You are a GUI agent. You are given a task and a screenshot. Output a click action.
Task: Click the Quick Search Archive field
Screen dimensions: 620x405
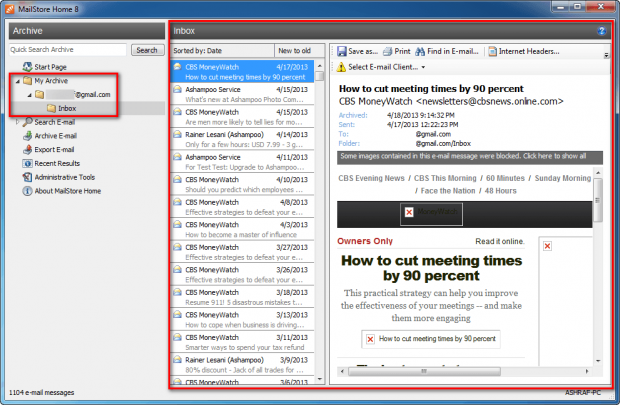pos(68,49)
